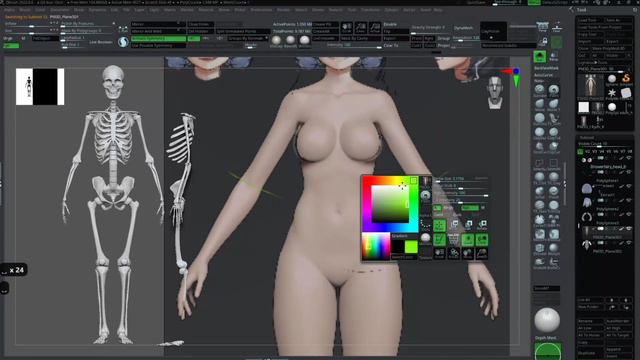Image resolution: width=640 pixels, height=360 pixels.
Task: Click the green current brush icon
Action: (x=540, y=56)
